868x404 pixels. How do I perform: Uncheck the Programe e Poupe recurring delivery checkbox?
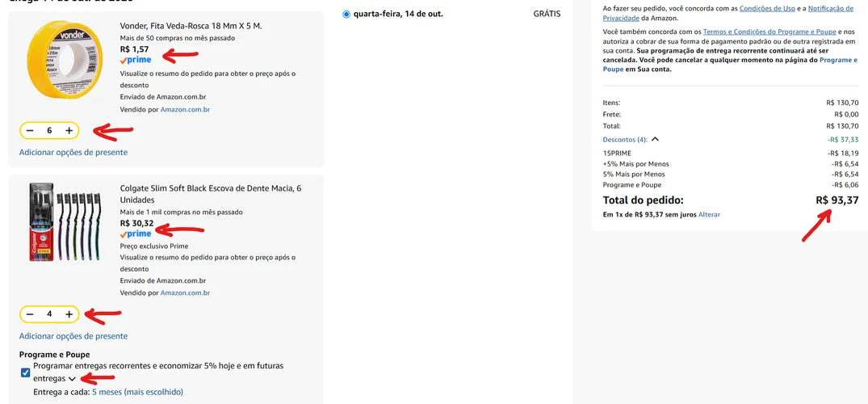click(26, 372)
